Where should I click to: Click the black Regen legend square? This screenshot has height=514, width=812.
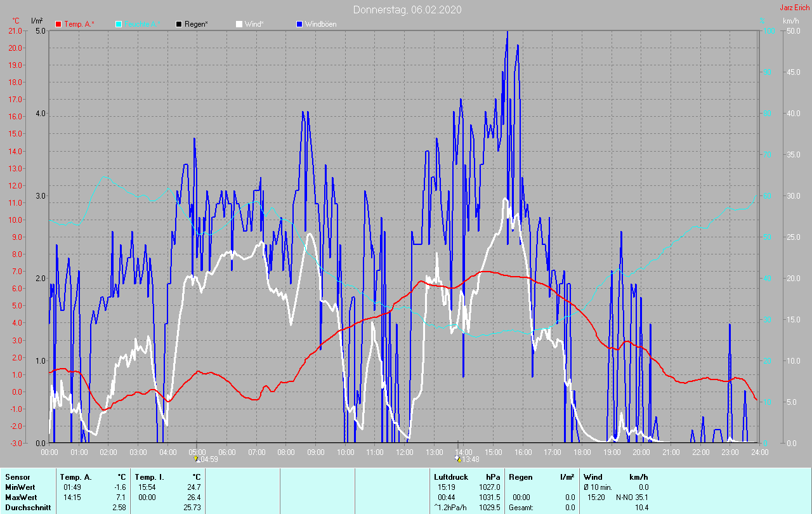pyautogui.click(x=179, y=24)
